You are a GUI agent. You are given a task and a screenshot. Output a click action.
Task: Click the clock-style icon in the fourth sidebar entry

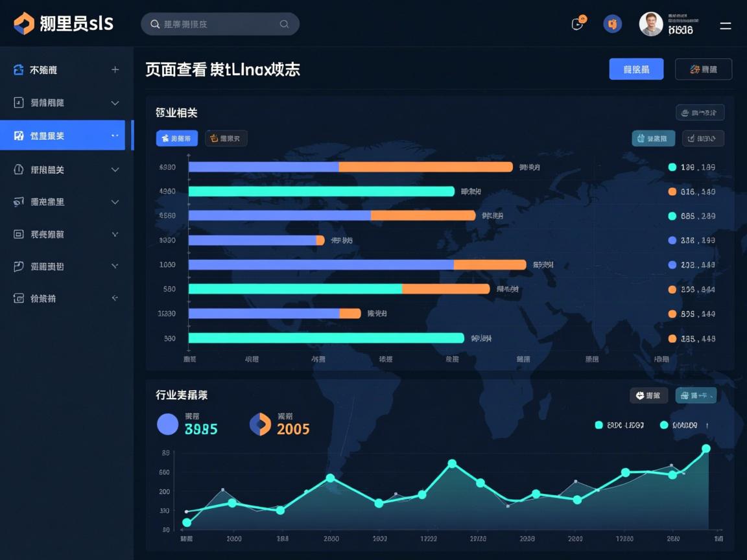point(19,169)
